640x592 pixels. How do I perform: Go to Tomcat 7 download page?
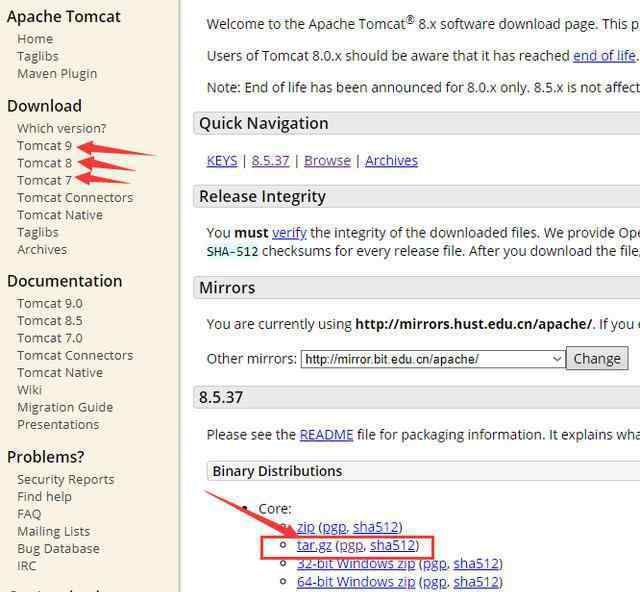point(44,180)
